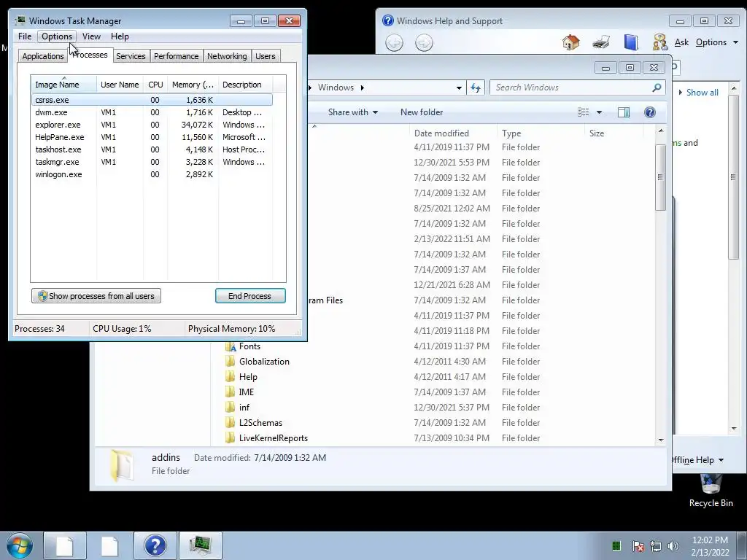
Task: Click End Process button
Action: (x=250, y=296)
